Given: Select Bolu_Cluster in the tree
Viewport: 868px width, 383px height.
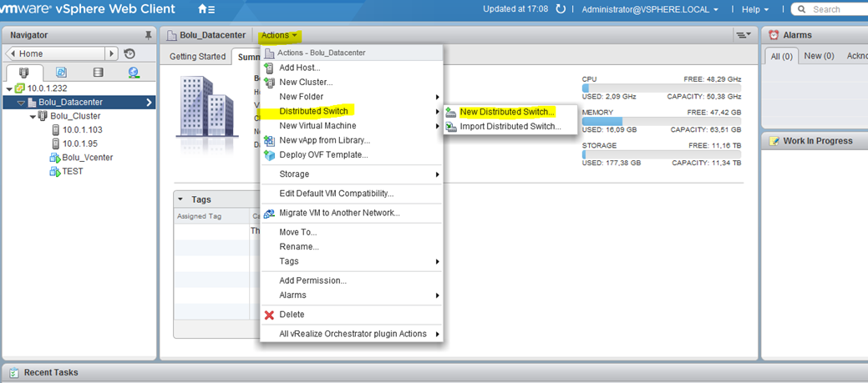Looking at the screenshot, I should (75, 116).
